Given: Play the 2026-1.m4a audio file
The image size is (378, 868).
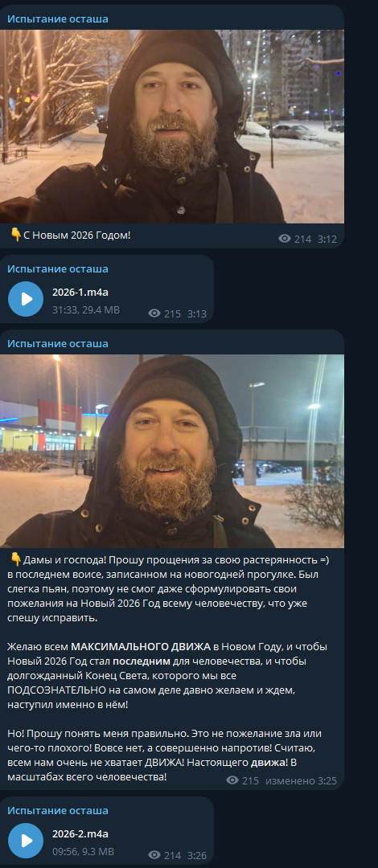Looking at the screenshot, I should tap(26, 299).
